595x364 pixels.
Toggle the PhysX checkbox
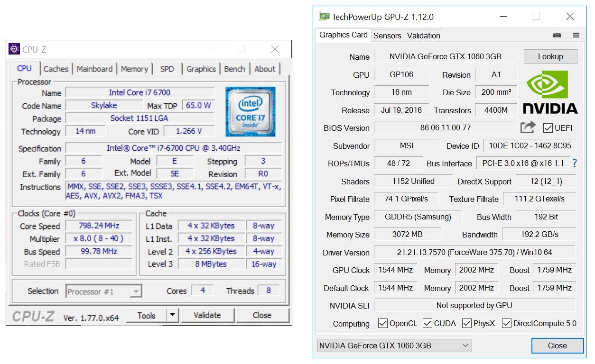tap(466, 323)
